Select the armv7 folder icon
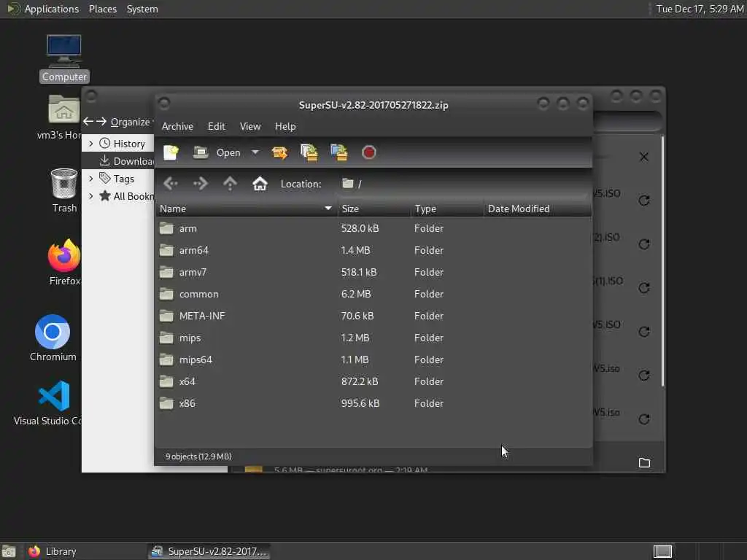This screenshot has width=747, height=560. pyautogui.click(x=166, y=272)
